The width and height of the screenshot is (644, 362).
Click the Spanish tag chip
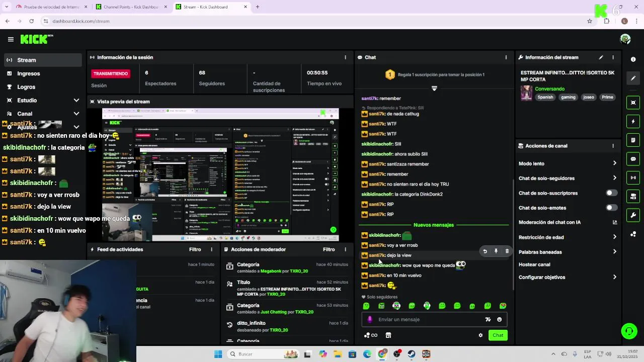pyautogui.click(x=545, y=97)
